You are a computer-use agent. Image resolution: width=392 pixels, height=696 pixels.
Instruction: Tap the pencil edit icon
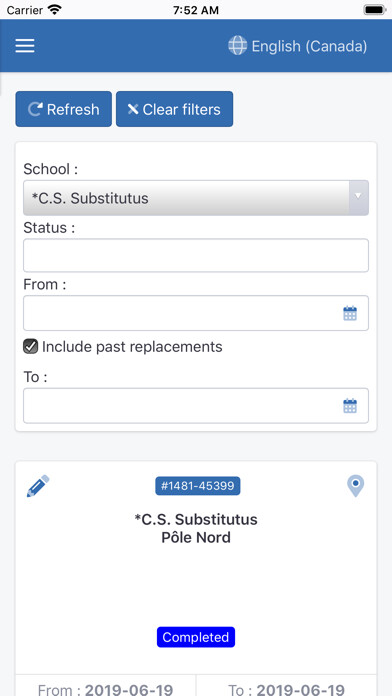[x=38, y=486]
